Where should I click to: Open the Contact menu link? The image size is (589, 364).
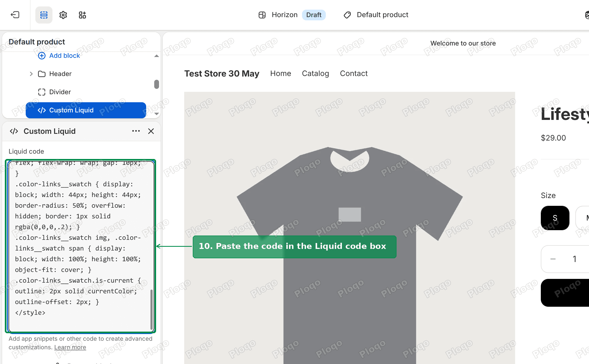(354, 74)
